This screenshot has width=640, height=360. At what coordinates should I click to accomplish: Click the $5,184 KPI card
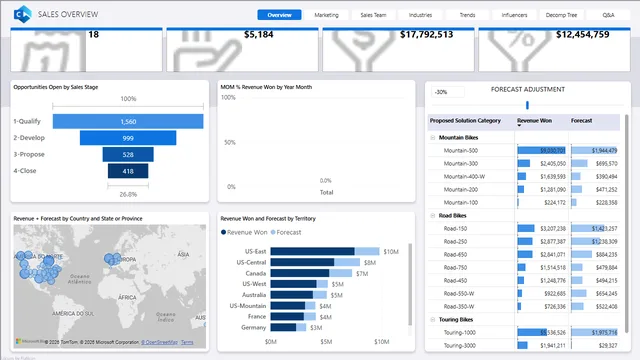point(242,50)
